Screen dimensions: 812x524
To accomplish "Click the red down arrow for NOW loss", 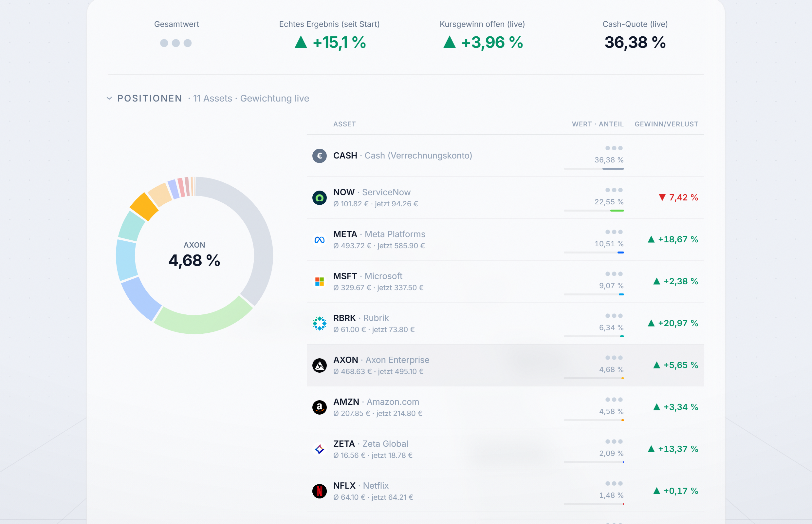I will (662, 197).
